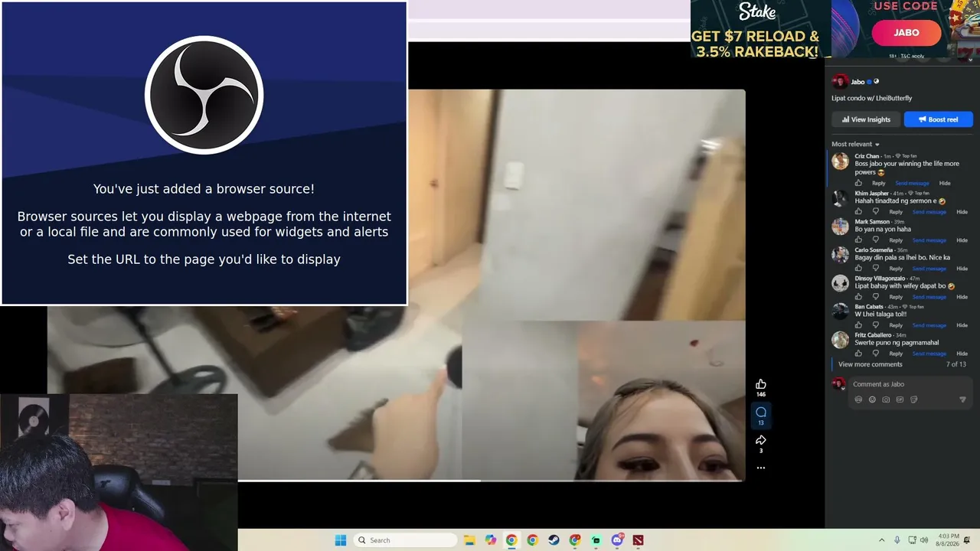
Task: Open Steam from the taskbar
Action: [554, 540]
